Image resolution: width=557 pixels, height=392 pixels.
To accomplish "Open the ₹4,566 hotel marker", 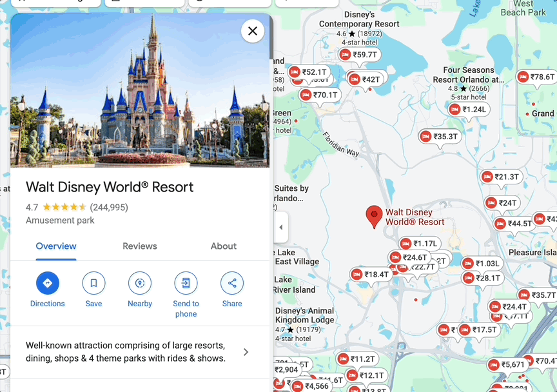I will point(311,386).
